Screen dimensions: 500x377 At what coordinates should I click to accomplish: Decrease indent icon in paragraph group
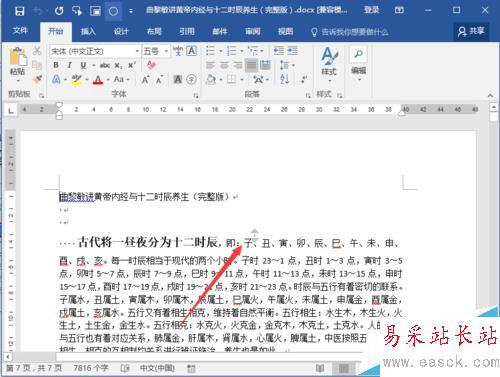pos(279,51)
